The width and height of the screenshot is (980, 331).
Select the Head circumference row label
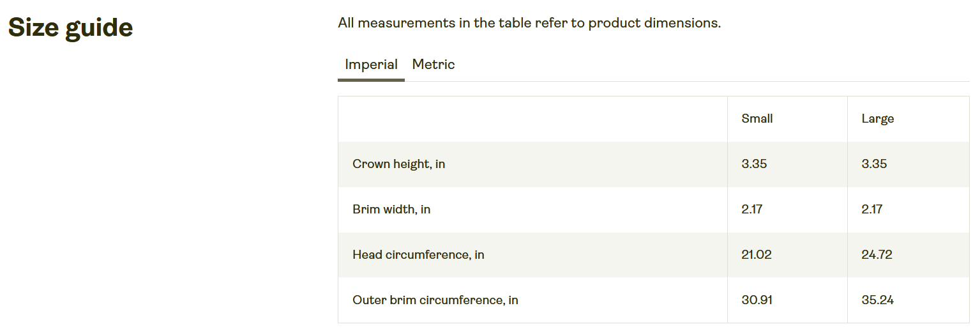[x=418, y=255]
